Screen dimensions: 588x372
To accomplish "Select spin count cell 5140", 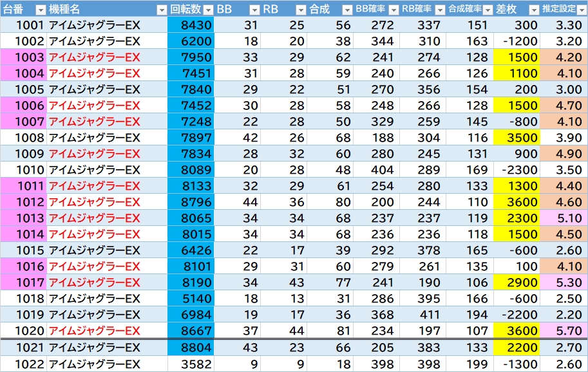I will click(191, 299).
